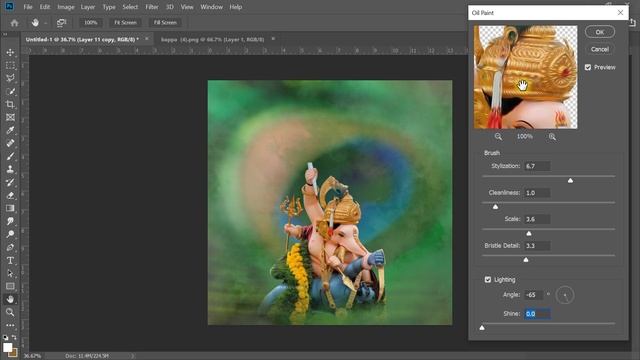This screenshot has height=360, width=640.
Task: Select the History Brush tool
Action: pos(10,182)
